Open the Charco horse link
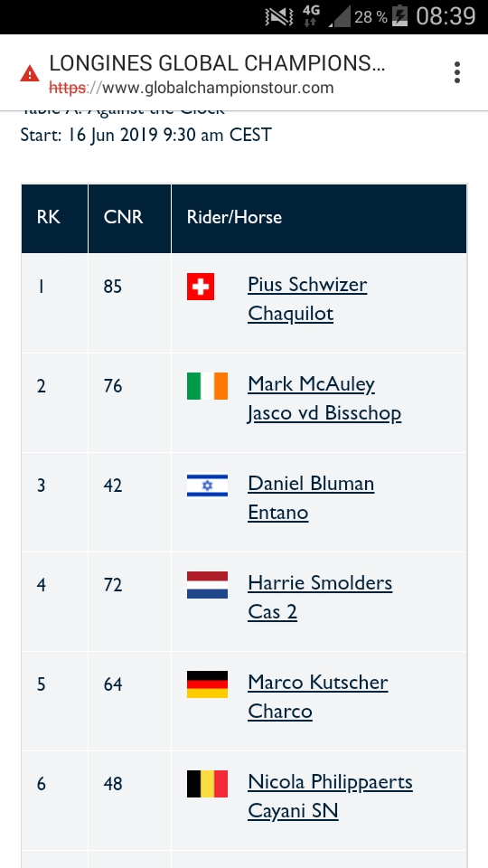The image size is (488, 868). [x=280, y=712]
